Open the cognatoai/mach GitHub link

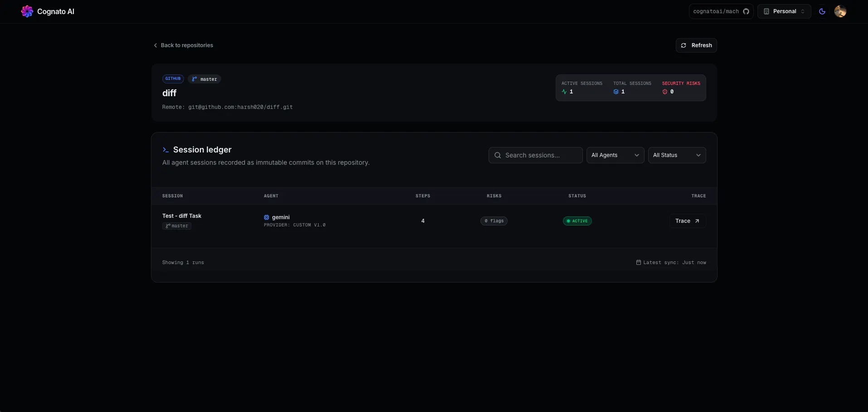point(721,11)
